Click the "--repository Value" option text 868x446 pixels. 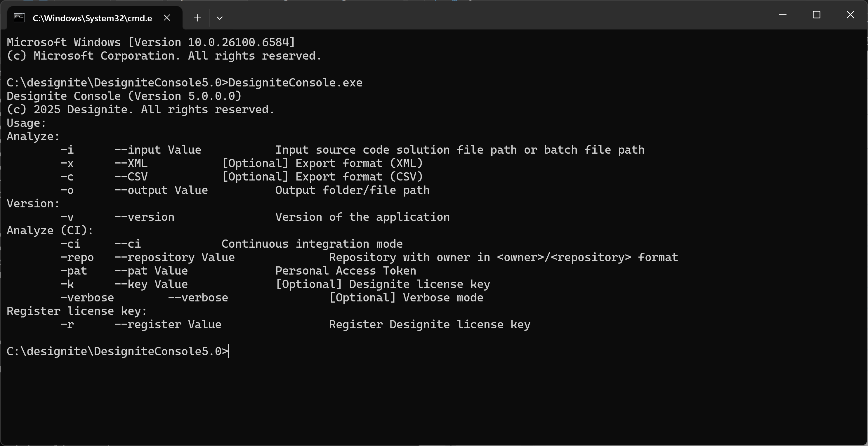[175, 257]
